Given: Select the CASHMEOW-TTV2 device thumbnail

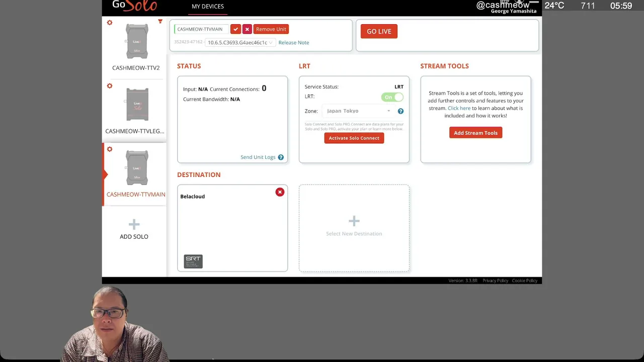Looking at the screenshot, I should pos(137,42).
